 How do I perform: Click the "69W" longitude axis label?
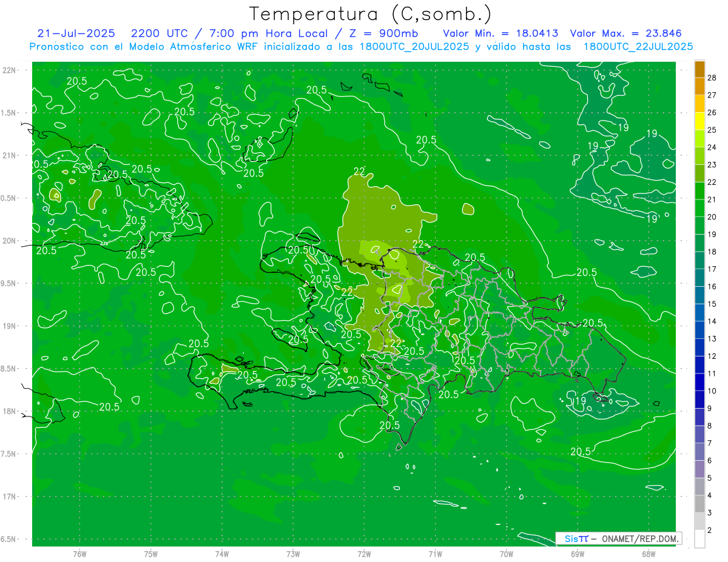click(578, 554)
